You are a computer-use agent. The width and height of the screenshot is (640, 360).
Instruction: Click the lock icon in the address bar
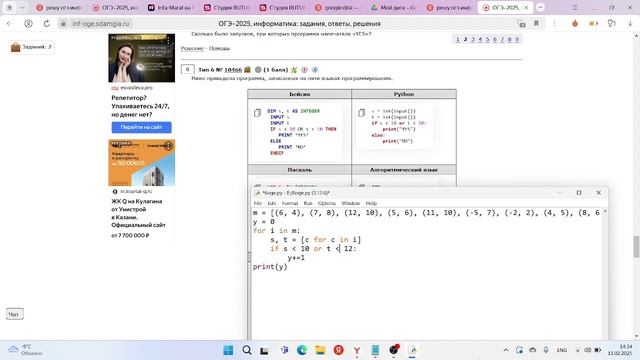coord(63,24)
